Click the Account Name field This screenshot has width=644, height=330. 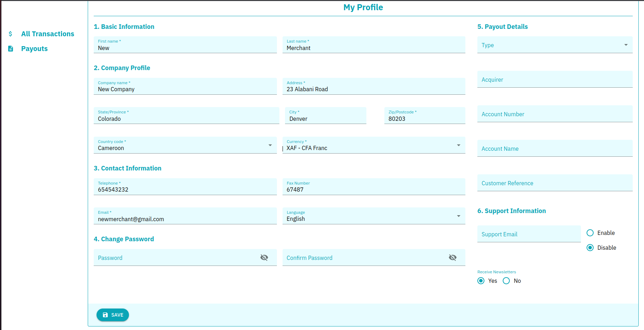pos(555,148)
